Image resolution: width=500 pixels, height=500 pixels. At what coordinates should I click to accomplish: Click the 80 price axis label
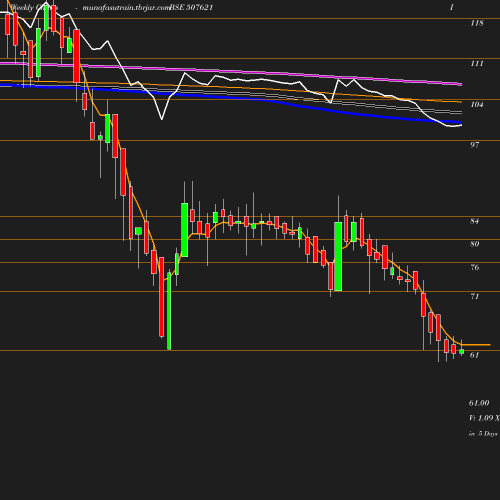pyautogui.click(x=474, y=244)
